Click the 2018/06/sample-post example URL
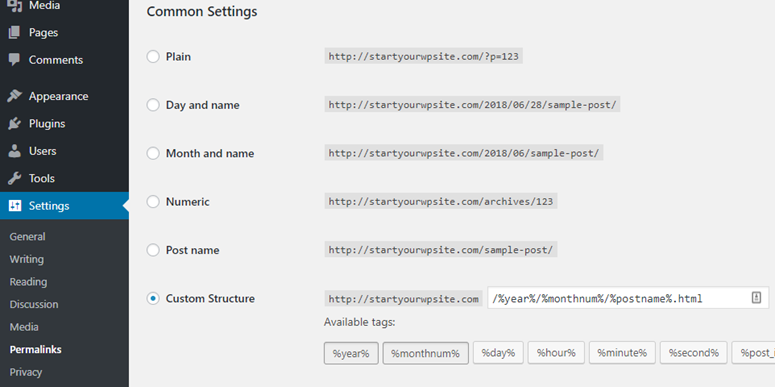The width and height of the screenshot is (775, 387). click(x=464, y=153)
